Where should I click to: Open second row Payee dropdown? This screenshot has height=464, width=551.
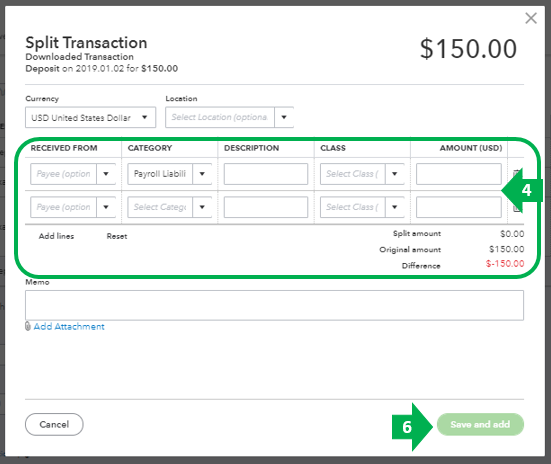106,207
